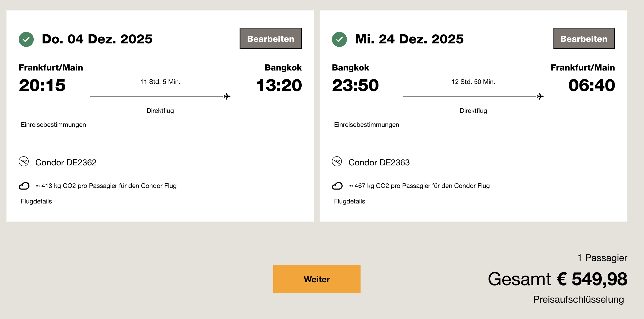This screenshot has width=644, height=319.
Task: Click the airplane icon on the return flight line
Action: coord(540,96)
